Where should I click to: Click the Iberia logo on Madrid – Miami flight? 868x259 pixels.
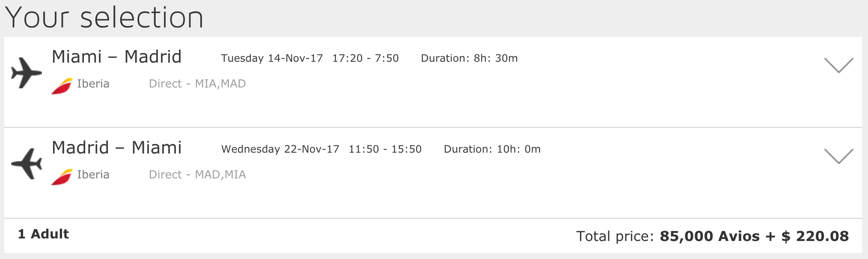point(62,177)
